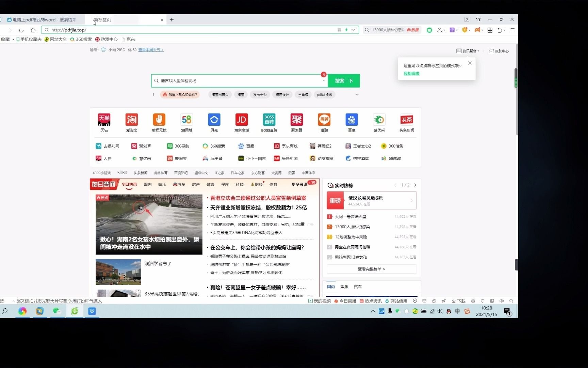
Task: Switch to the 电脑上pdf格式转word tab
Action: (x=42, y=20)
